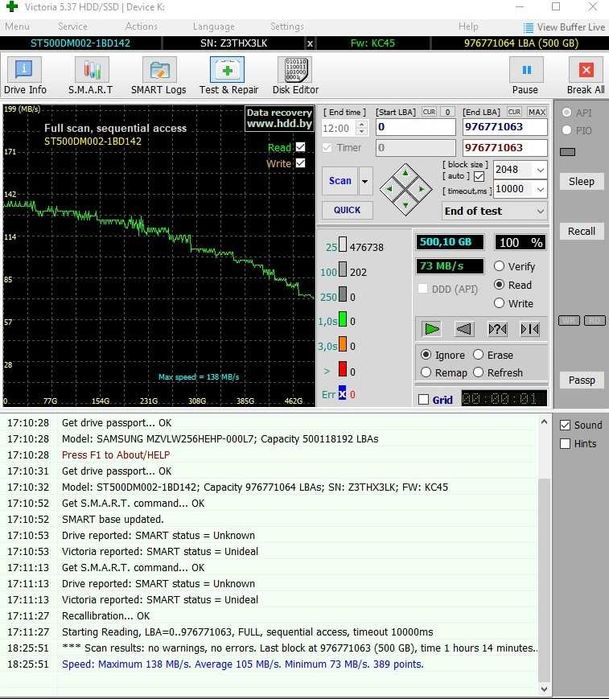Open the Service menu
This screenshot has width=609, height=699.
tap(72, 26)
